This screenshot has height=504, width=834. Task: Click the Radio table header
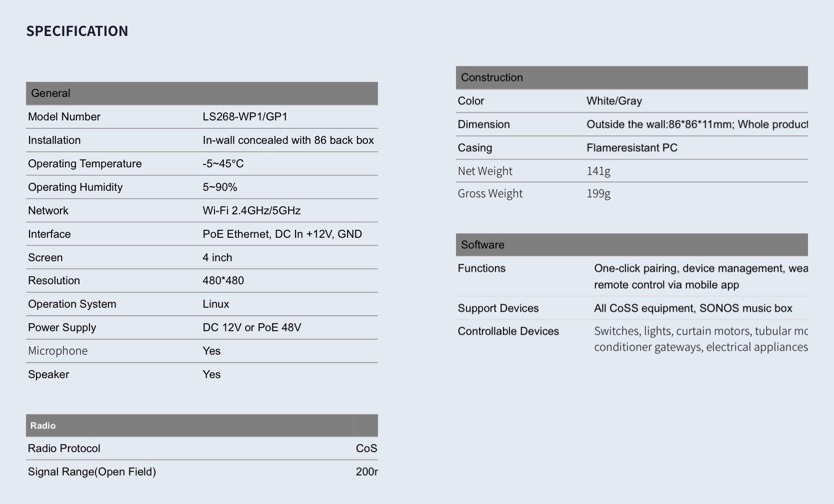click(x=43, y=426)
